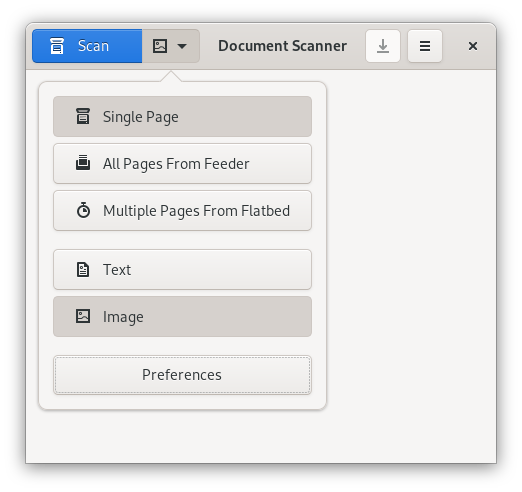Viewport: 522px width, 492px height.
Task: Open the hamburger menu icon
Action: click(425, 46)
